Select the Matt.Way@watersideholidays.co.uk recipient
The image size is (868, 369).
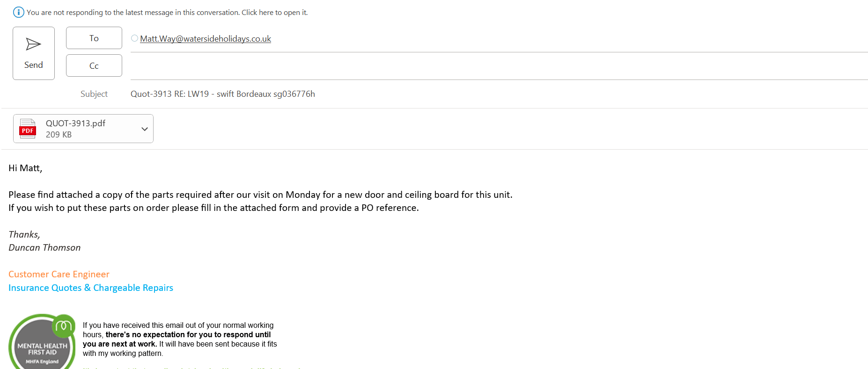[206, 39]
